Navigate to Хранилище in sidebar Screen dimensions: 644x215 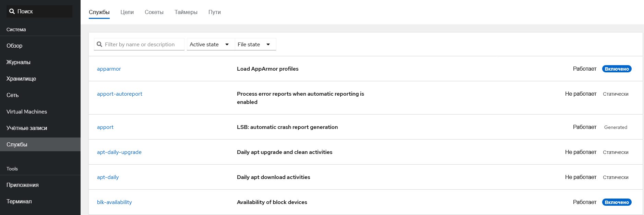21,79
